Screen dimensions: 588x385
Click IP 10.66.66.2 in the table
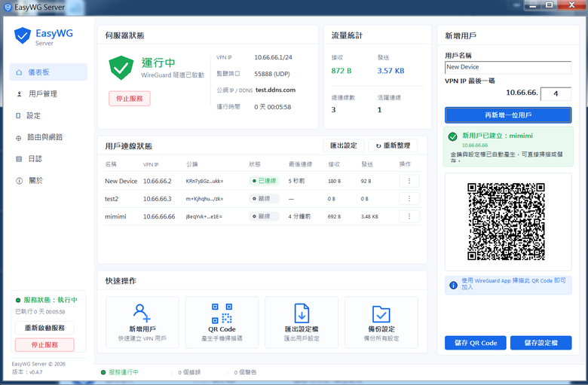(x=157, y=181)
